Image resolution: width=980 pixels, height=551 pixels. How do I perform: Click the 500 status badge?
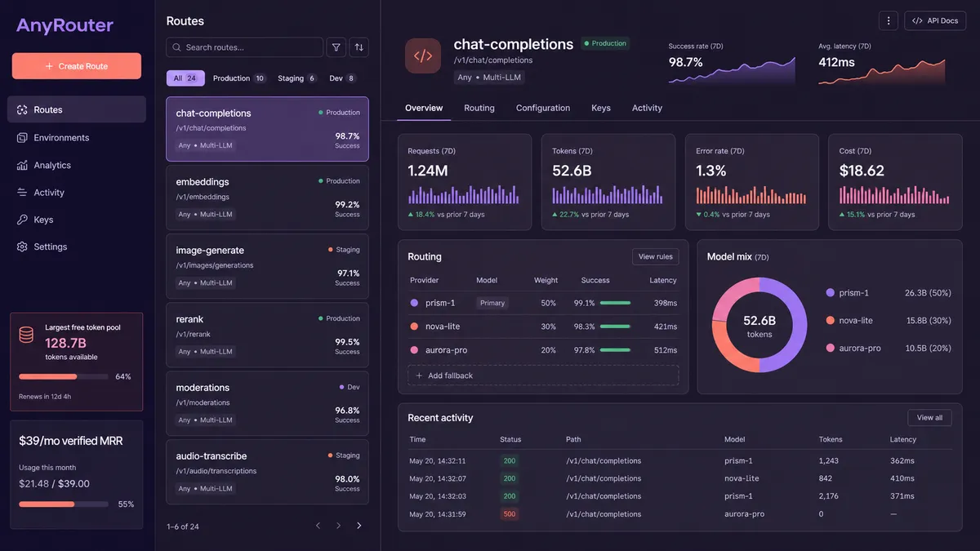coord(510,514)
